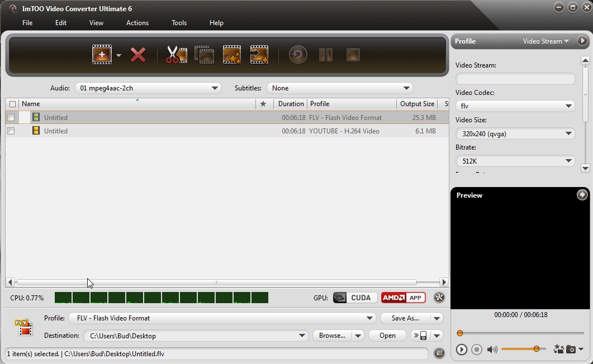Open the Bitrate 512K dropdown
The image size is (593, 364).
coord(515,161)
